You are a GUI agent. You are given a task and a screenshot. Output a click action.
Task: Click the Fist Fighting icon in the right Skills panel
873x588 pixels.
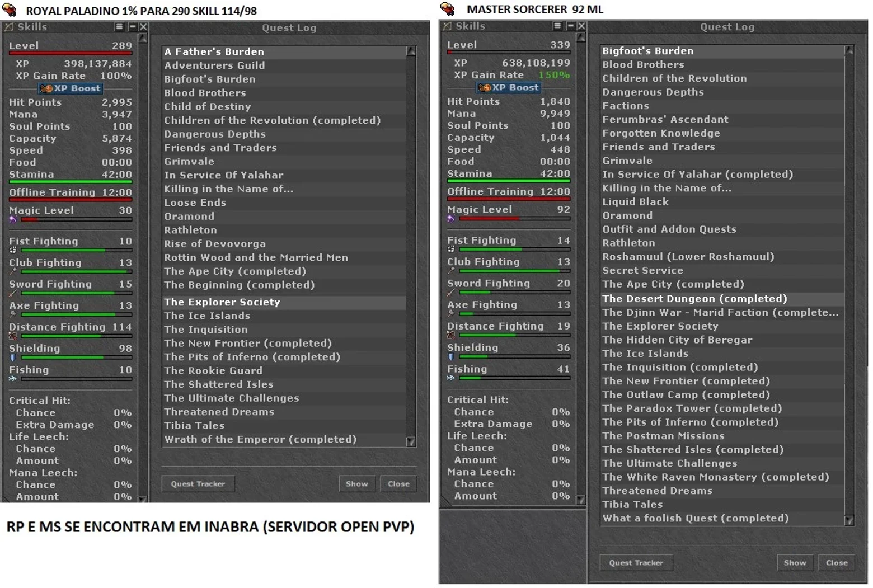(x=451, y=249)
